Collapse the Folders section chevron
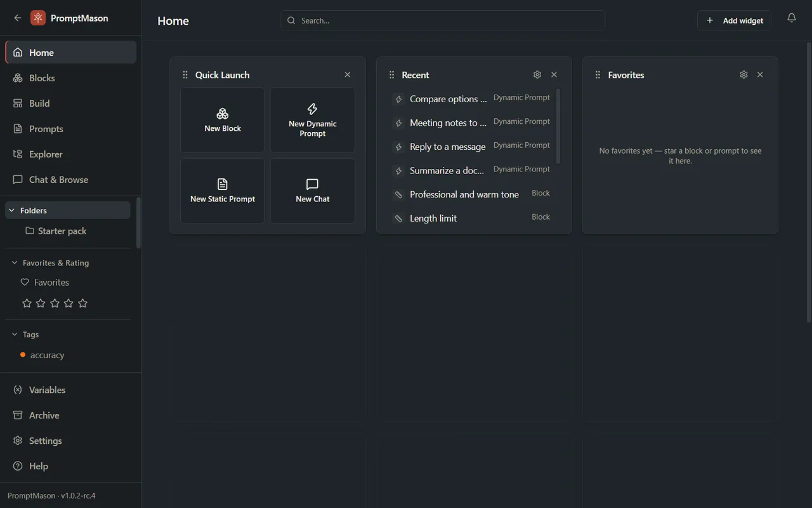The width and height of the screenshot is (812, 508). (11, 210)
